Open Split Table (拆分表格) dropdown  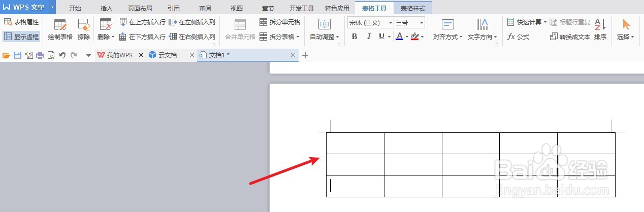point(280,37)
